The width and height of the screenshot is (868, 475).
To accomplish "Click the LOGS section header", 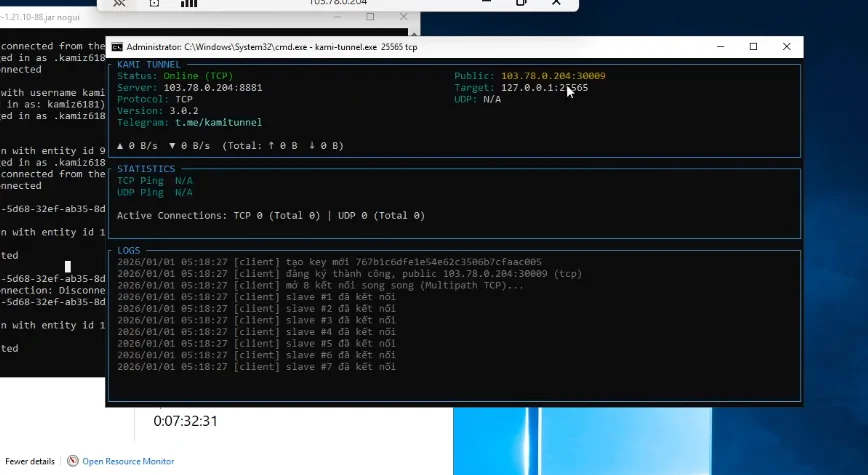I will [128, 250].
